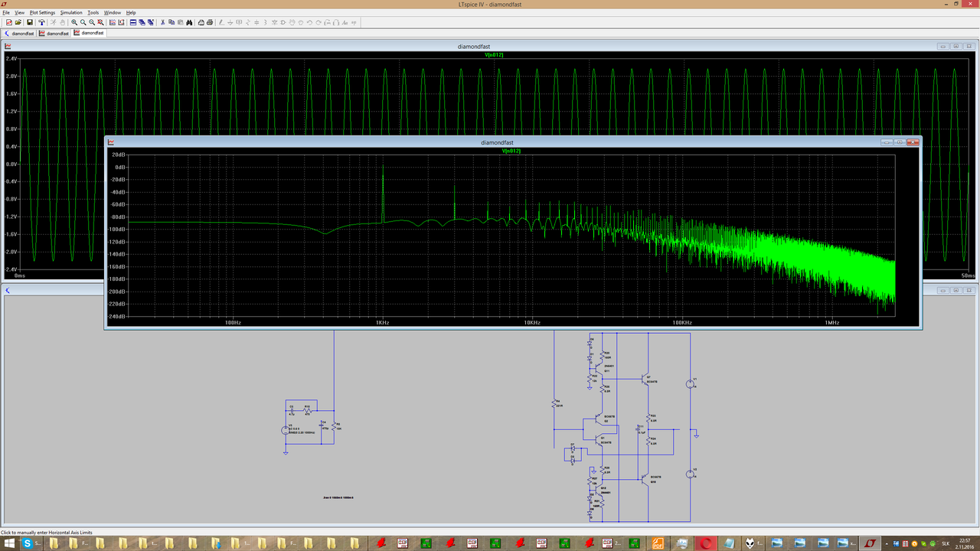Click the Cut scissors icon
This screenshot has width=980, height=551.
(162, 22)
